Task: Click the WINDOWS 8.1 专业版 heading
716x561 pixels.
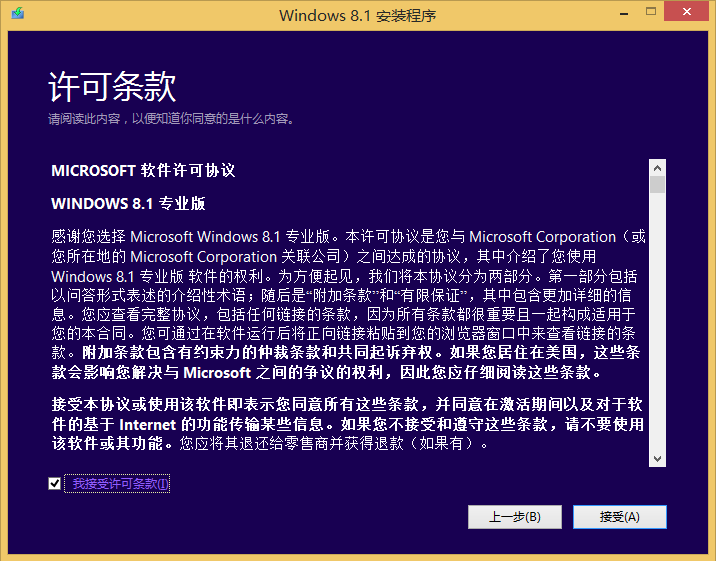Action: [x=128, y=204]
